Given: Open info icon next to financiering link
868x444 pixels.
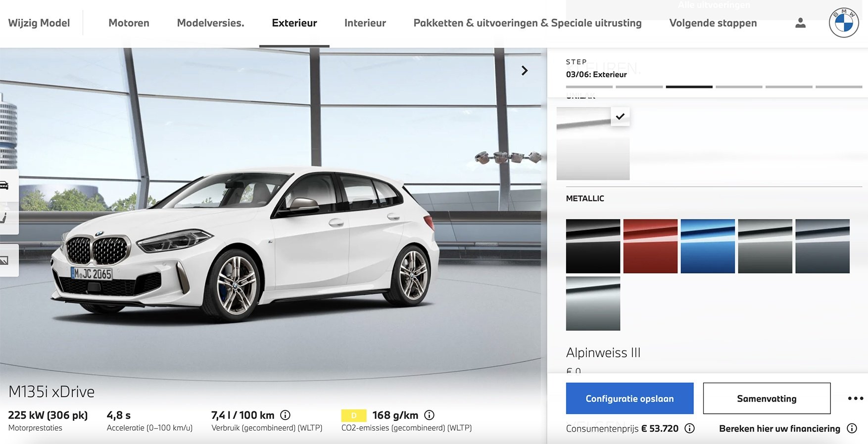Looking at the screenshot, I should [852, 429].
